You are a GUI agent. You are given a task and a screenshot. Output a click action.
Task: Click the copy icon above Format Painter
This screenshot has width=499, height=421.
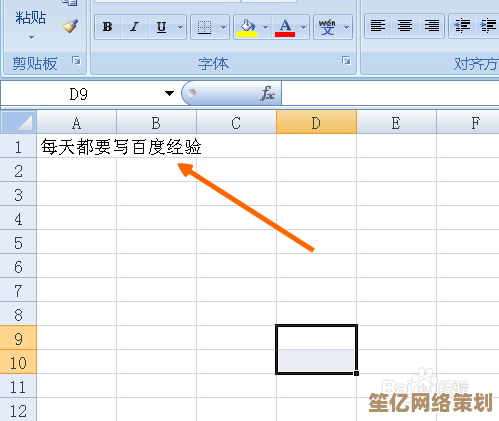(70, 3)
